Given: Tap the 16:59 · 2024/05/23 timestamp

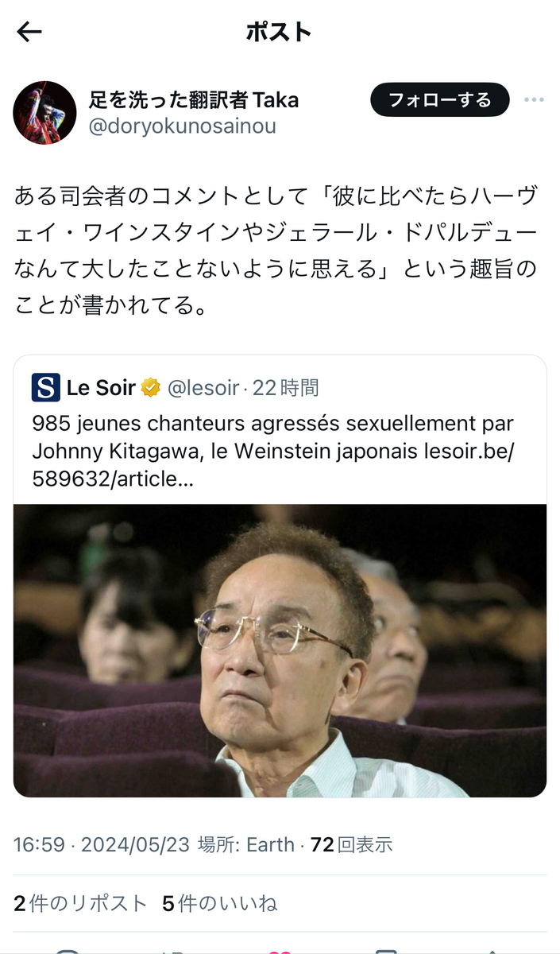Looking at the screenshot, I should coord(102,844).
